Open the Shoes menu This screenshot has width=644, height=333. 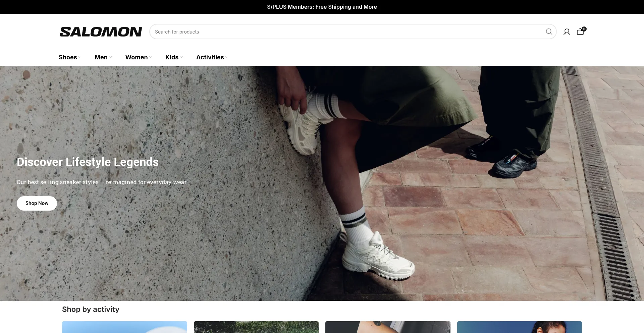68,57
